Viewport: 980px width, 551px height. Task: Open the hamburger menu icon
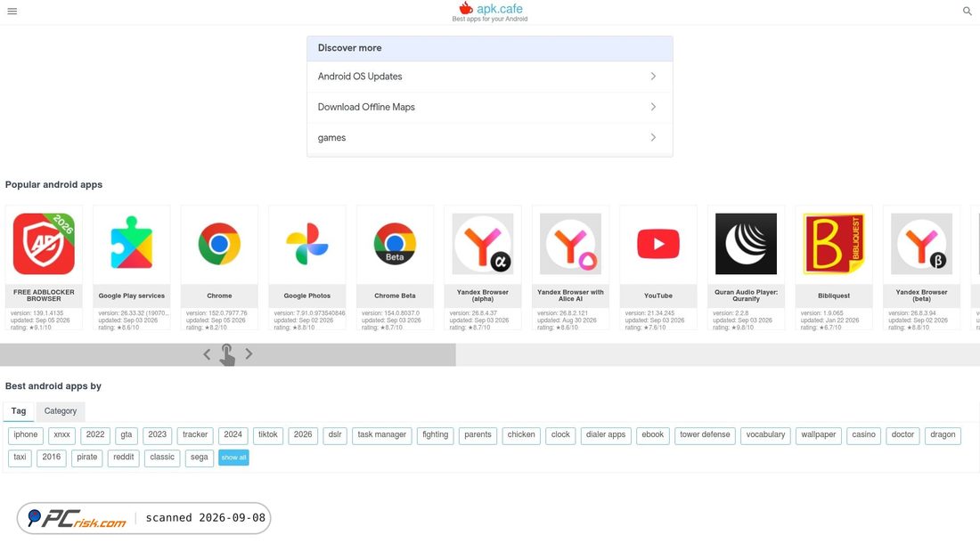pos(12,12)
